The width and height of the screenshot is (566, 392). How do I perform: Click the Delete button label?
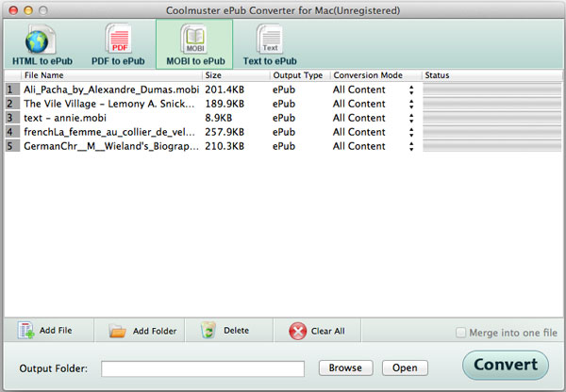[x=236, y=331]
